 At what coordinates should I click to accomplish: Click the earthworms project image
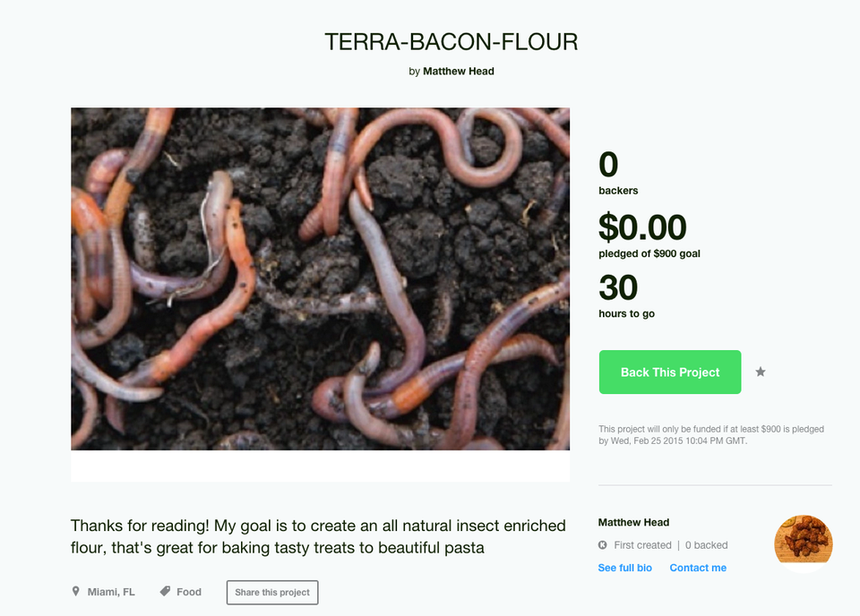[321, 279]
